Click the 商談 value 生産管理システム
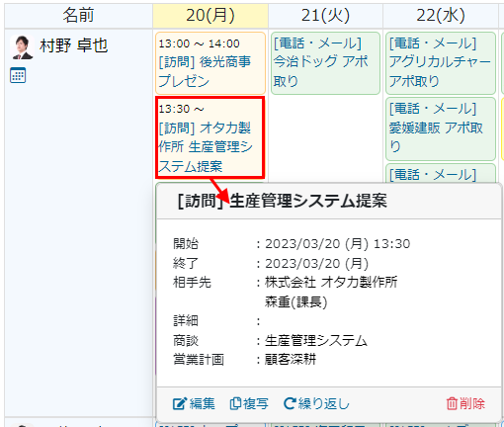The width and height of the screenshot is (504, 427). [316, 341]
